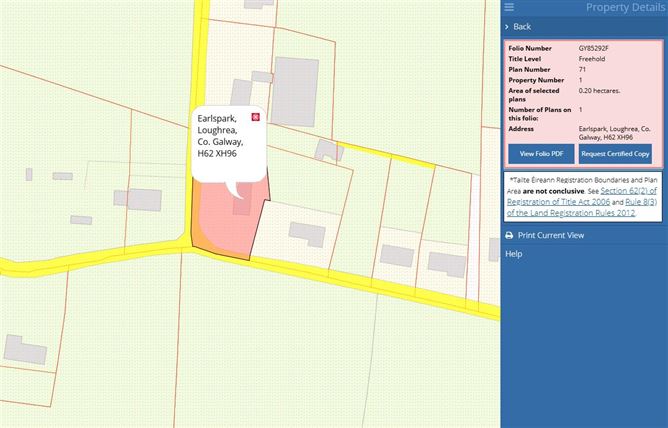668x428 pixels.
Task: Select Print Current View
Action: tap(551, 236)
